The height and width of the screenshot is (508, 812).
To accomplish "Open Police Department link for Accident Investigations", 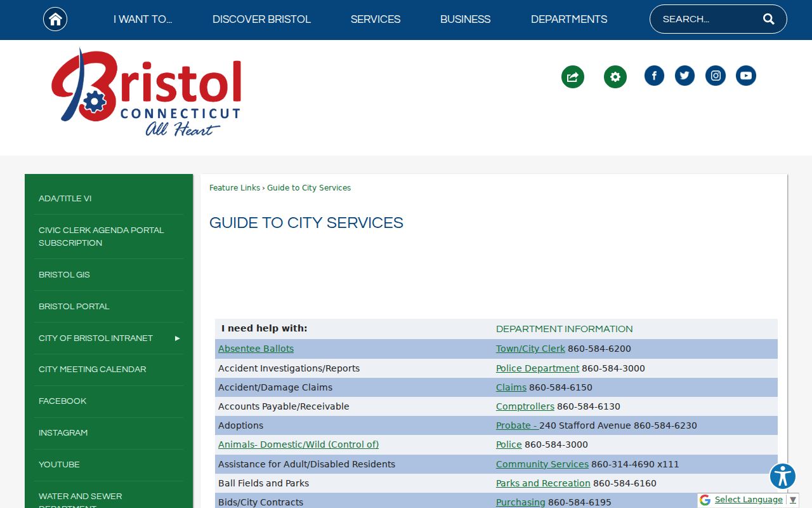I will pos(537,368).
